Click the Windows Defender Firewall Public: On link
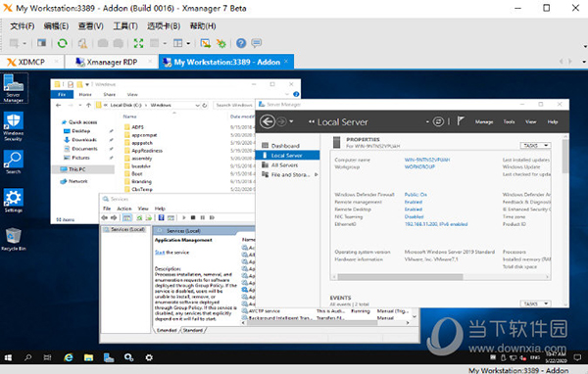588x374 pixels. coord(416,195)
